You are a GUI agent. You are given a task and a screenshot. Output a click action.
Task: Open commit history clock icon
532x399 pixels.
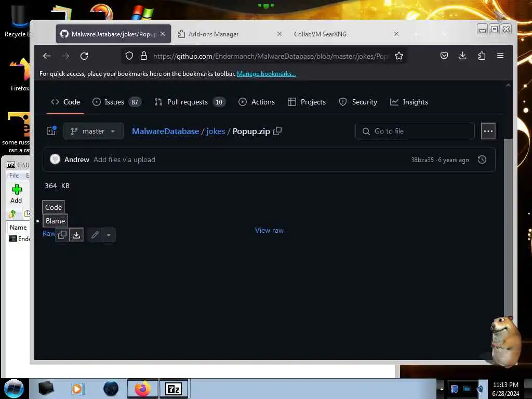(x=482, y=159)
